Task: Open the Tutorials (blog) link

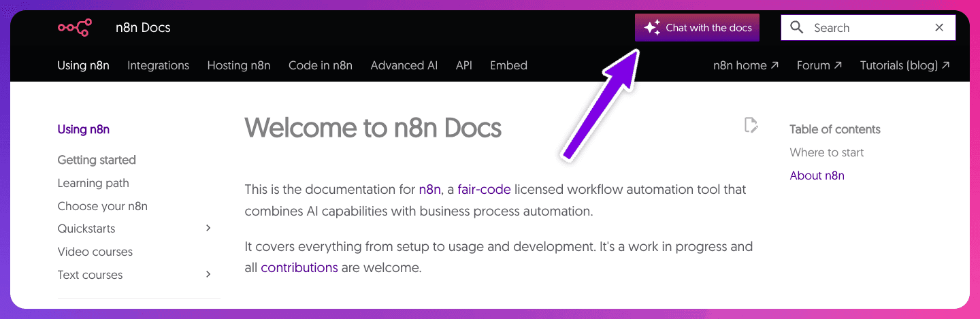Action: coord(905,65)
